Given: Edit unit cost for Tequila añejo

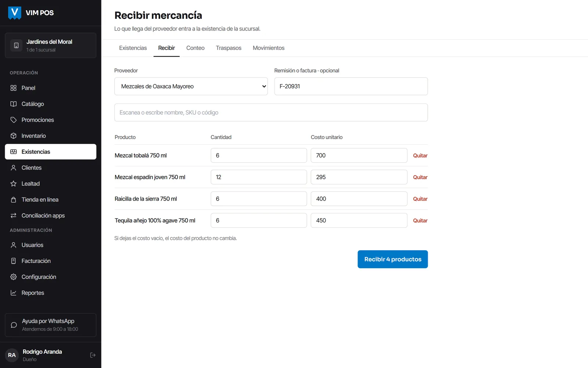Looking at the screenshot, I should click(x=359, y=220).
